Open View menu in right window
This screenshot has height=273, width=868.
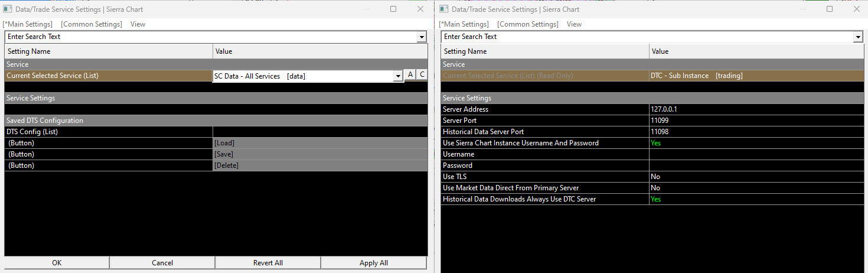click(574, 24)
